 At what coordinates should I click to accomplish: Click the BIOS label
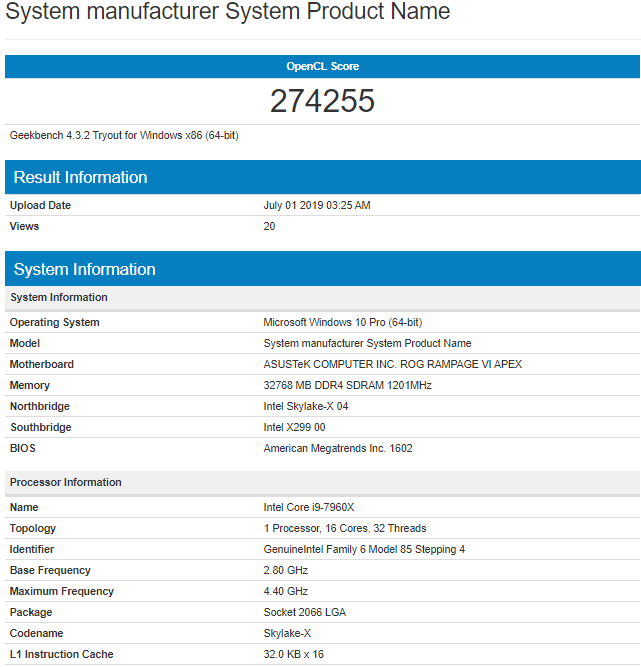[23, 448]
